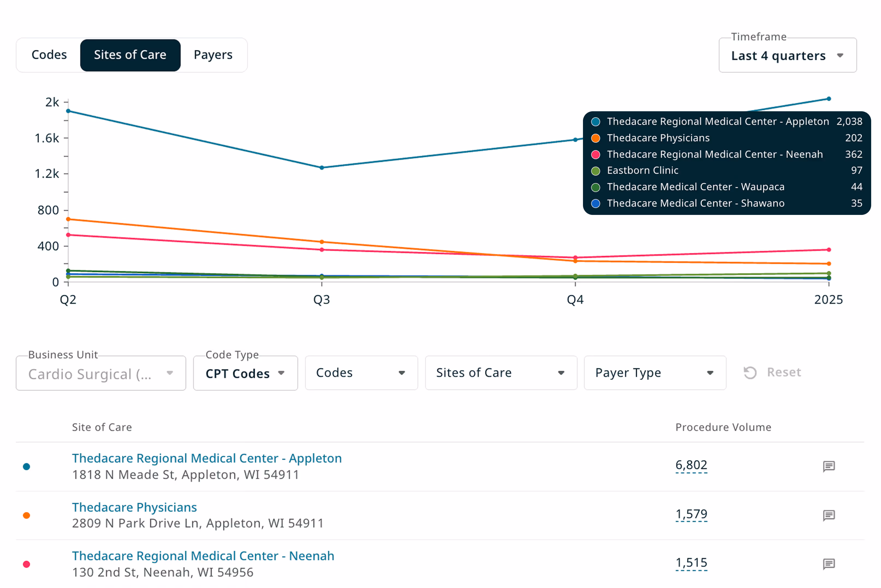Image resolution: width=881 pixels, height=588 pixels.
Task: Open the Payer Type filter dropdown
Action: (x=654, y=373)
